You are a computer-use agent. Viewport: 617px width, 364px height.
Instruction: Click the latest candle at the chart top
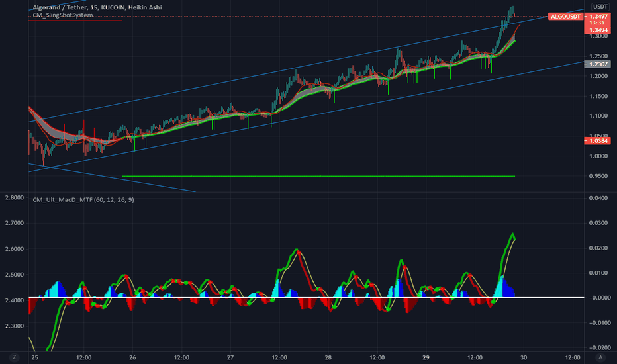(514, 15)
